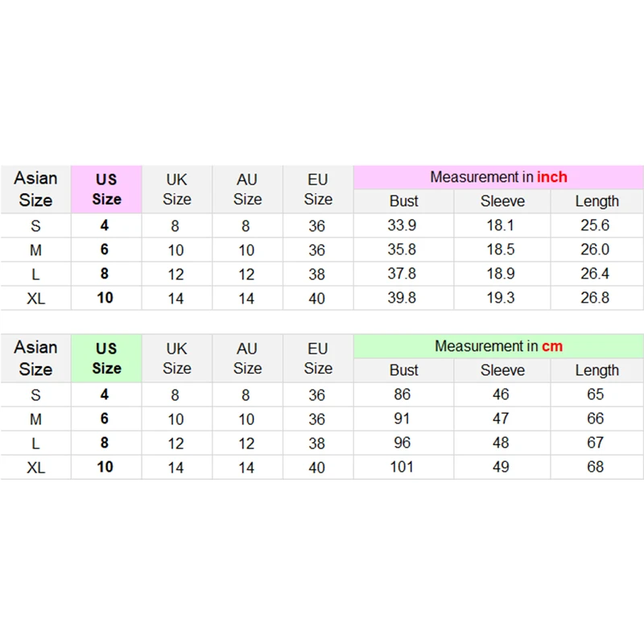The image size is (644, 644).
Task: Click the bust value 33.9
Action: click(402, 225)
